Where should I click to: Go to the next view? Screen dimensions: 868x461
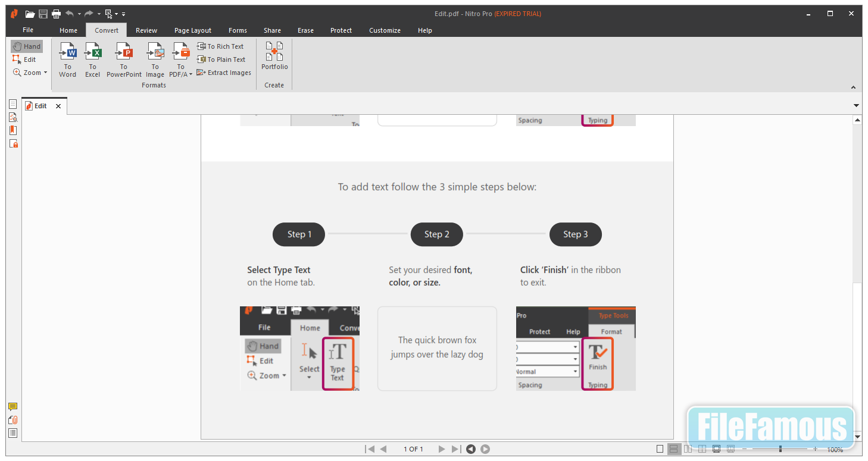[x=485, y=449]
